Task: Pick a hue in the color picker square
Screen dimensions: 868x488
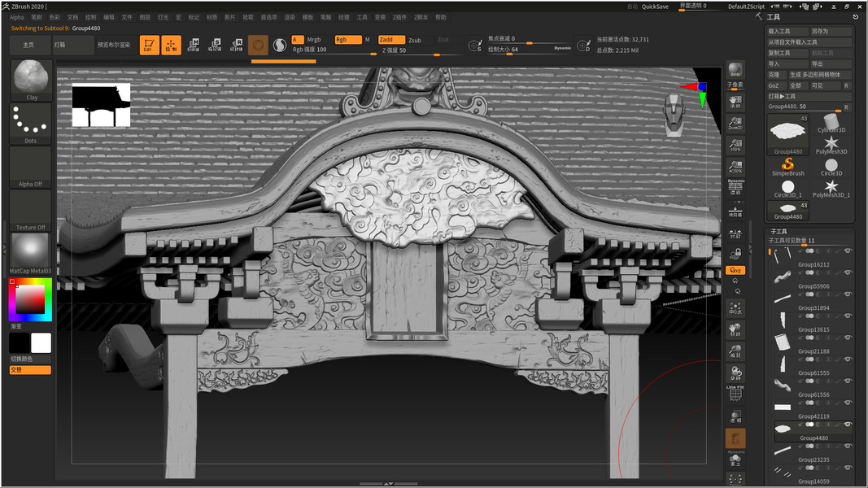Action: 30,300
